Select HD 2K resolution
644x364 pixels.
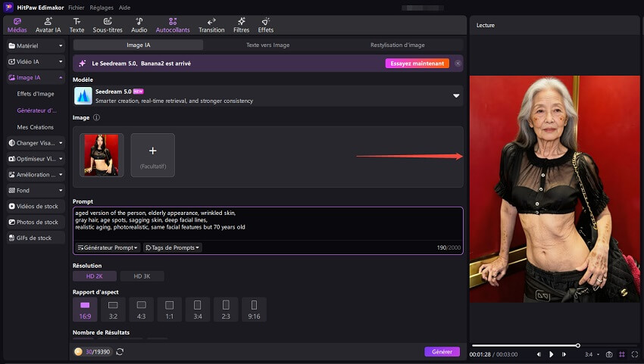(x=95, y=276)
